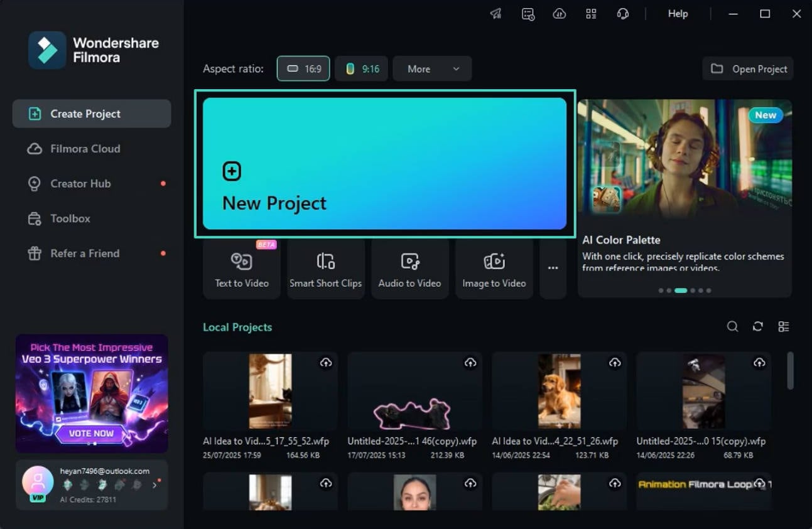Expand the account profile arrow

154,484
